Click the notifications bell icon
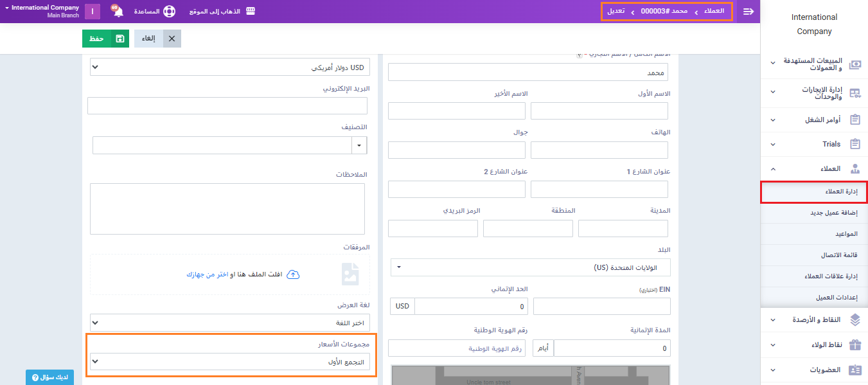This screenshot has height=385, width=868. coord(118,12)
